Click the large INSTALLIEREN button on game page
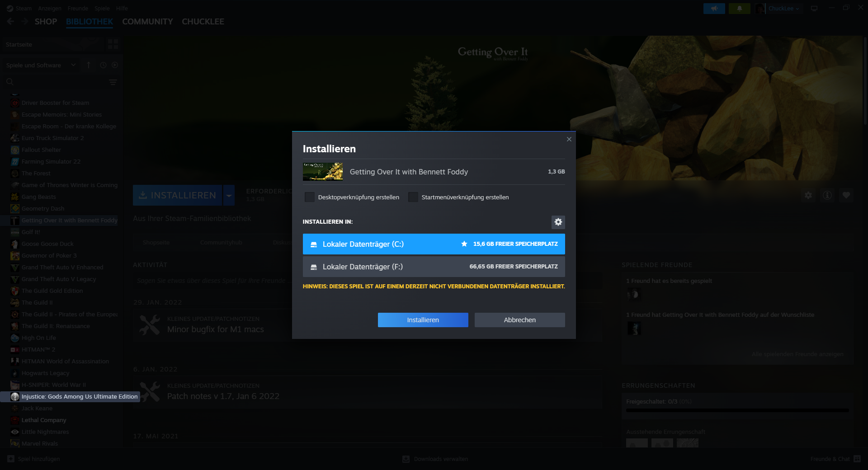868x470 pixels. (178, 195)
